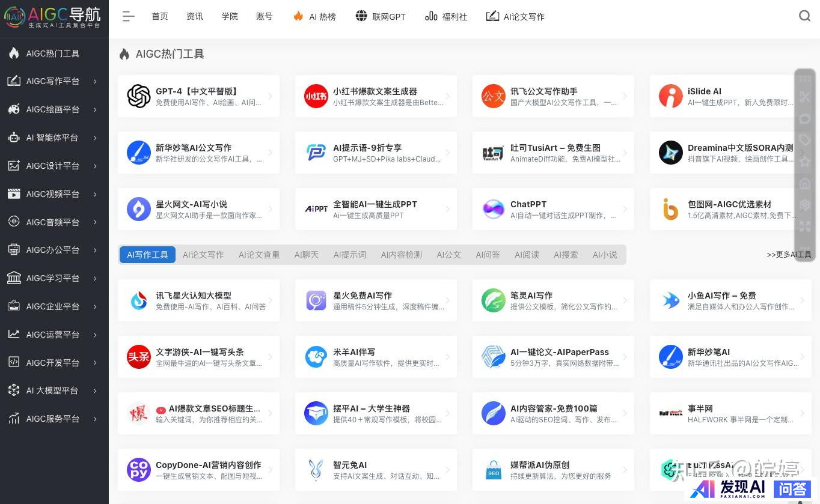Click the iSlide AI icon
Image resolution: width=820 pixels, height=504 pixels.
tap(671, 96)
